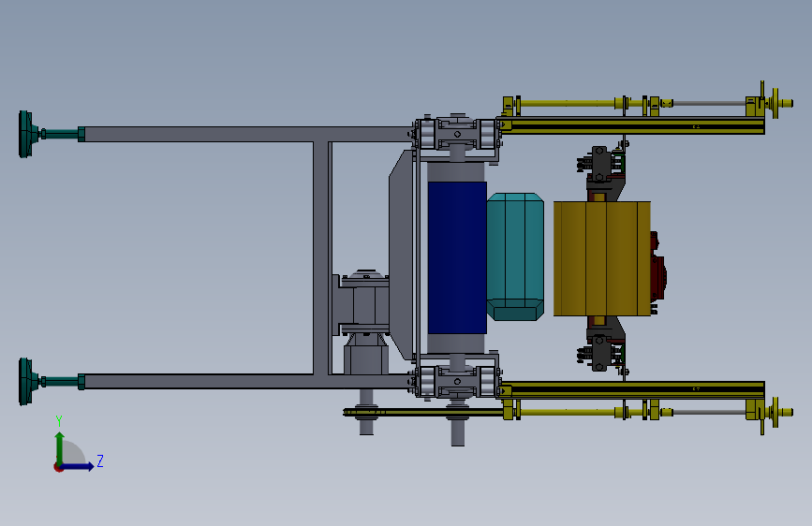Select the dark blue roller drum
This screenshot has height=526, width=812.
pyautogui.click(x=457, y=257)
